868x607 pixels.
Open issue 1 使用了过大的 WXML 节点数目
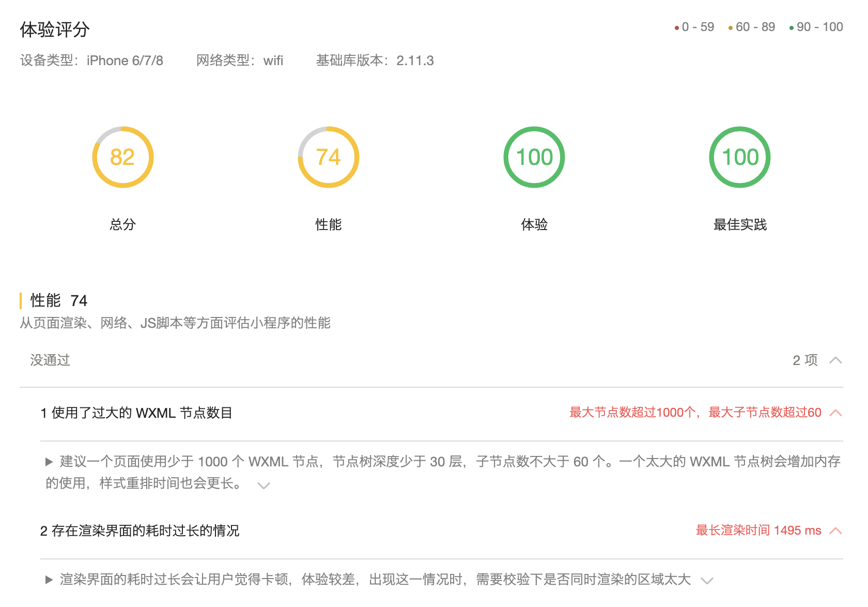136,413
